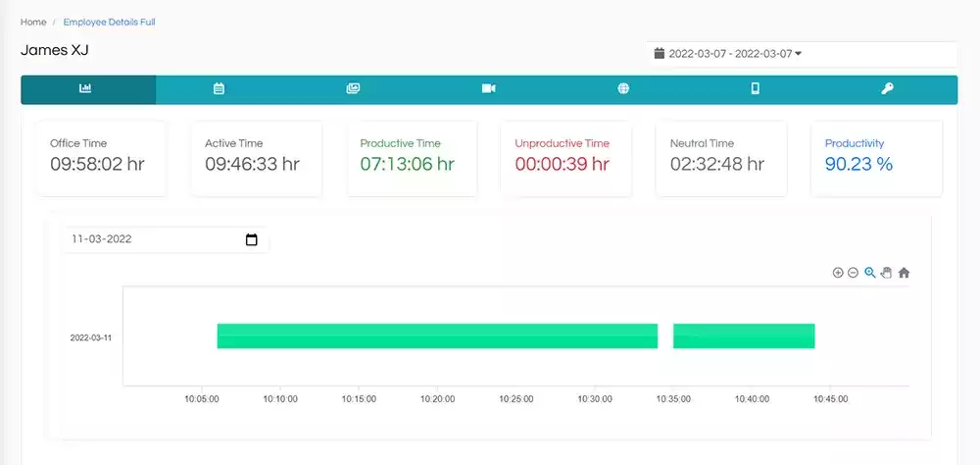The width and height of the screenshot is (980, 465).
Task: Click the Employee Details Full breadcrumb
Action: 110,22
